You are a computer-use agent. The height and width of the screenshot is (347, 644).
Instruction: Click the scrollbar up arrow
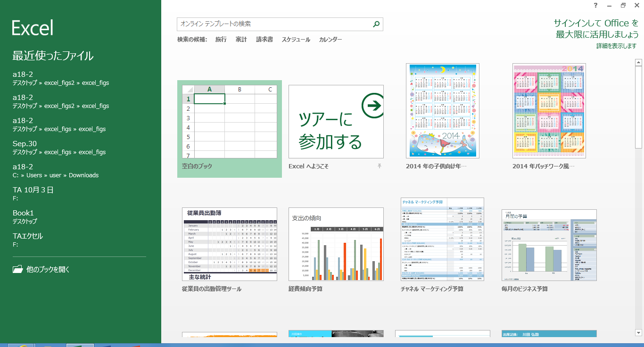639,62
